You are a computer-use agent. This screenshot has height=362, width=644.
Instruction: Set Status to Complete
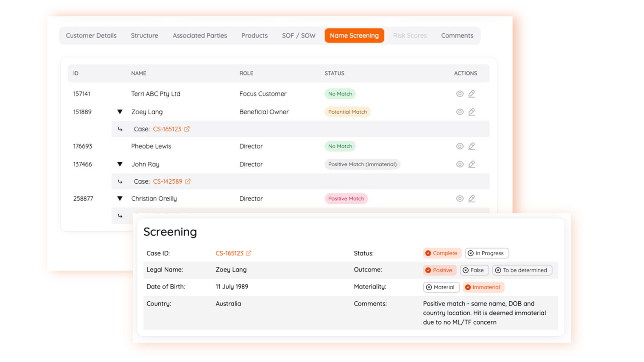[x=442, y=253]
